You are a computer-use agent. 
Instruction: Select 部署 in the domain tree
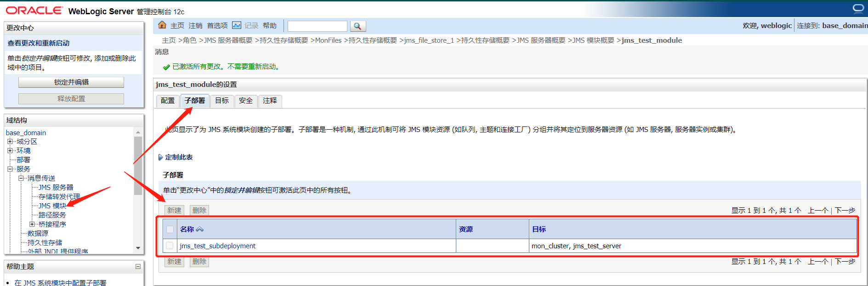point(23,160)
